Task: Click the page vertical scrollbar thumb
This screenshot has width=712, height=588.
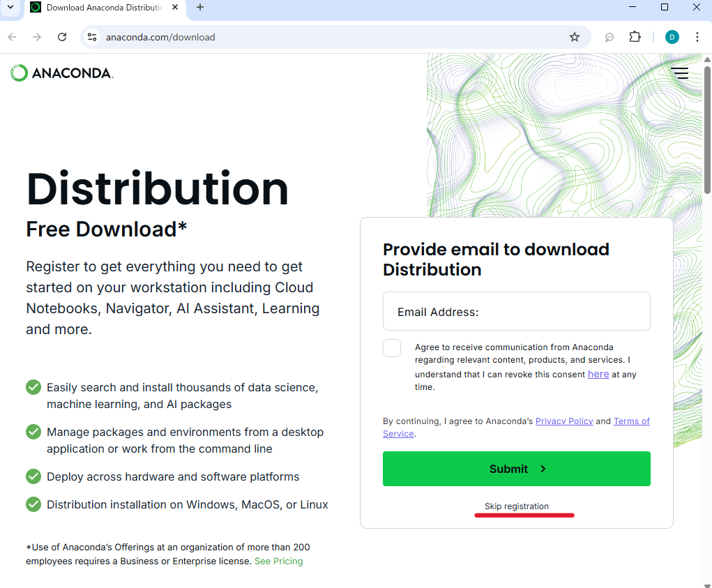Action: (x=707, y=130)
